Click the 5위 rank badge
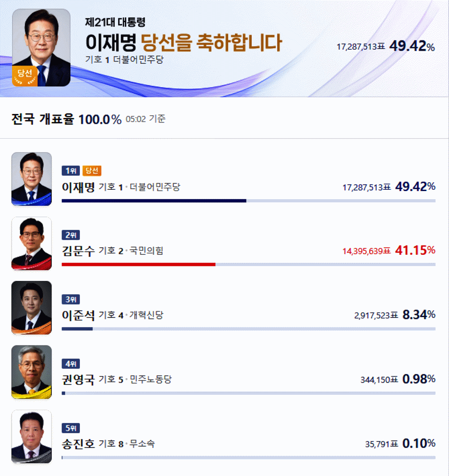 tap(71, 428)
